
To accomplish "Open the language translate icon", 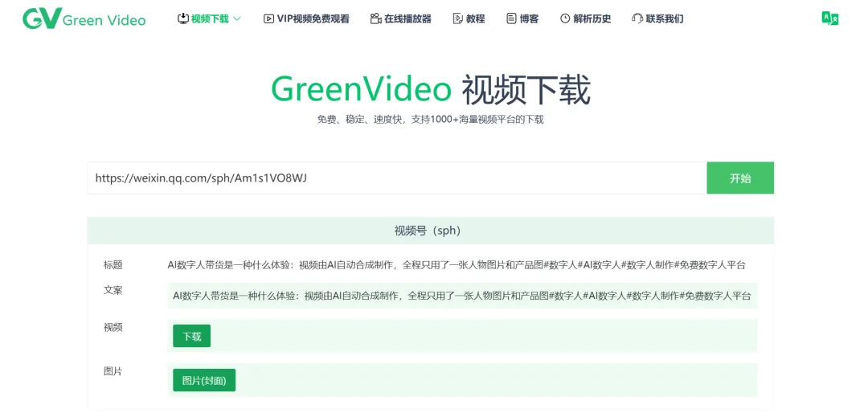I will [x=829, y=18].
